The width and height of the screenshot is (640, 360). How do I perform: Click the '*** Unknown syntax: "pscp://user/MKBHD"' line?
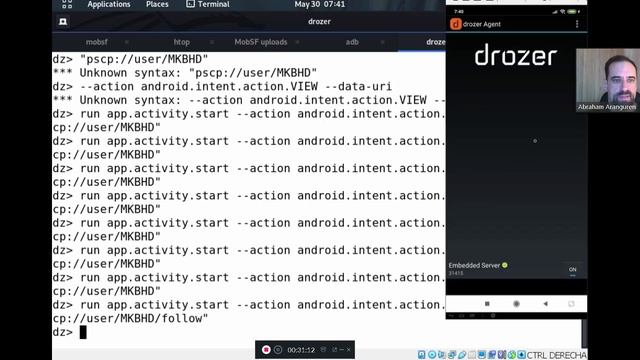coord(184,73)
